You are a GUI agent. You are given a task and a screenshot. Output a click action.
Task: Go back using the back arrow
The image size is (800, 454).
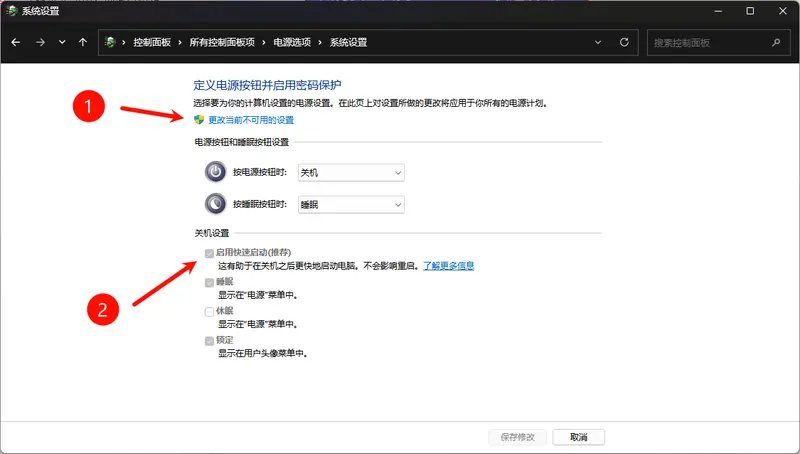[16, 42]
